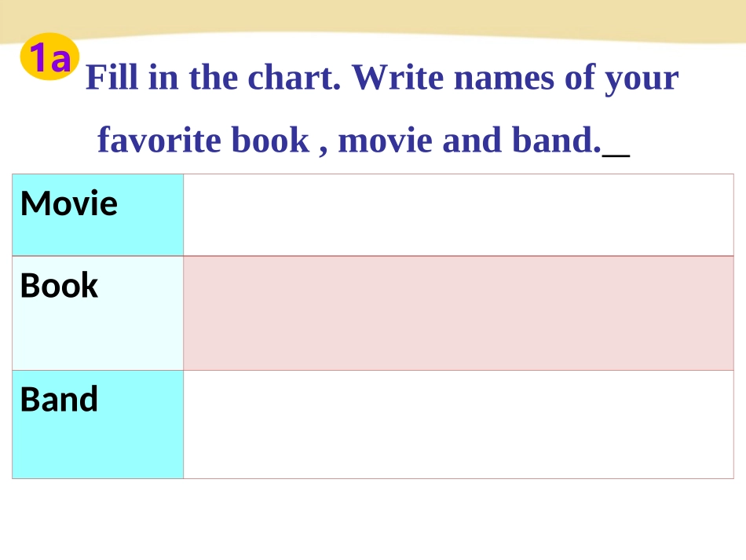The width and height of the screenshot is (746, 560).
Task: Click the word "your" in the heading
Action: pyautogui.click(x=641, y=78)
